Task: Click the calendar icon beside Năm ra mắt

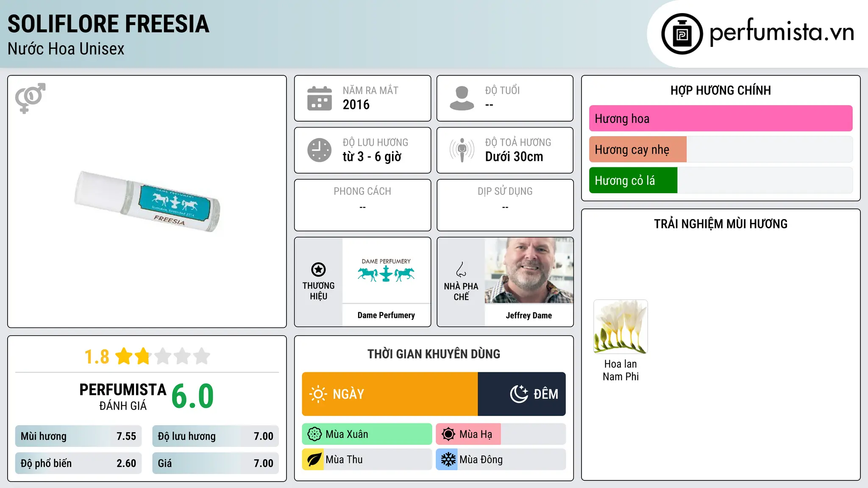Action: click(x=320, y=98)
